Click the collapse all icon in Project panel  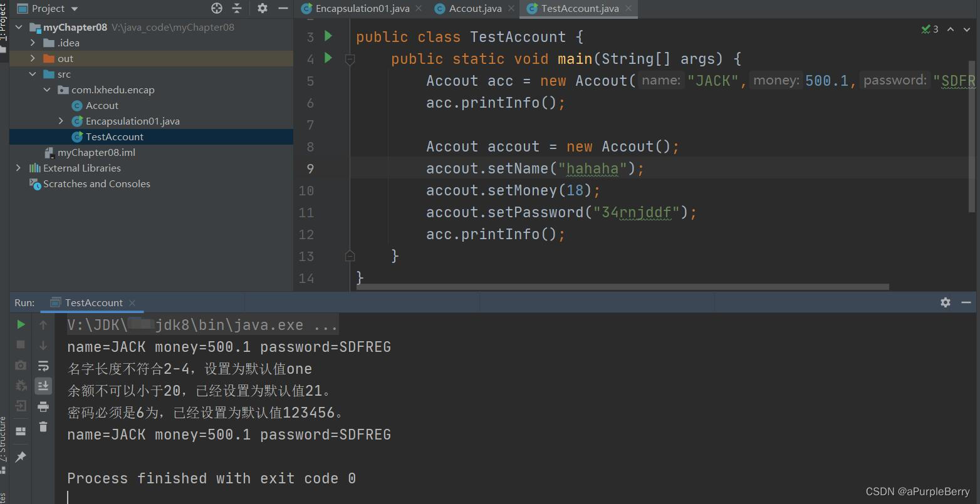click(237, 8)
